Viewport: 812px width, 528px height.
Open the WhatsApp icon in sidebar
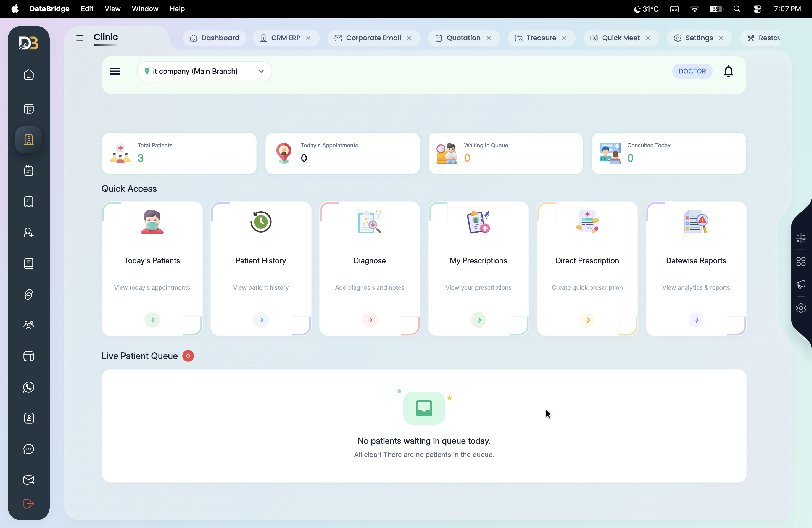tap(29, 387)
